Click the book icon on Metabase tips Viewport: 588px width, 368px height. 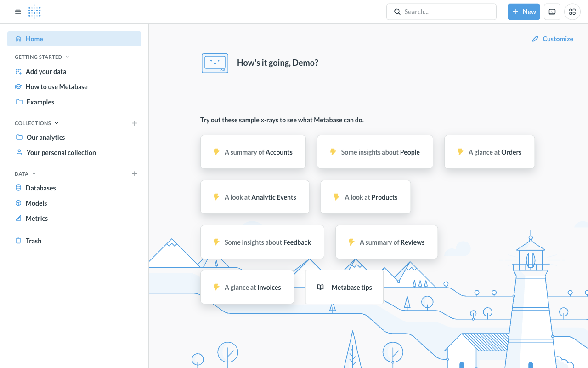(x=321, y=287)
